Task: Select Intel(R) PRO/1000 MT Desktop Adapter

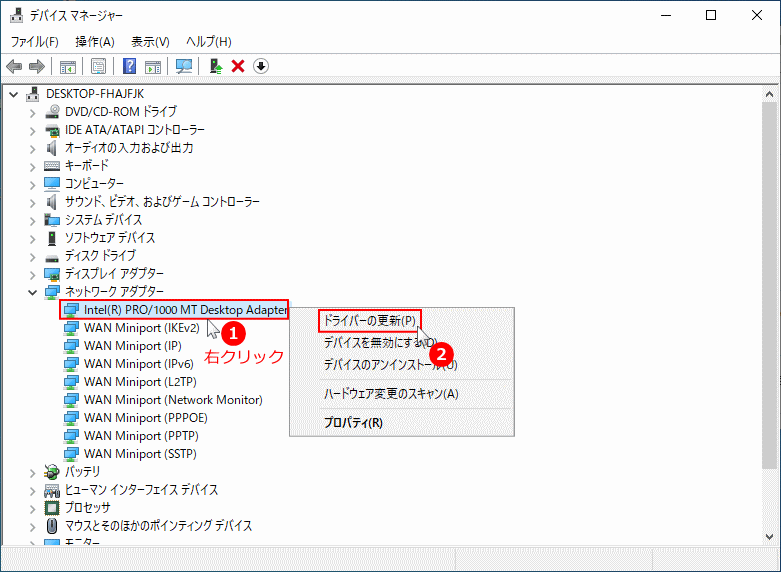Action: click(x=185, y=310)
